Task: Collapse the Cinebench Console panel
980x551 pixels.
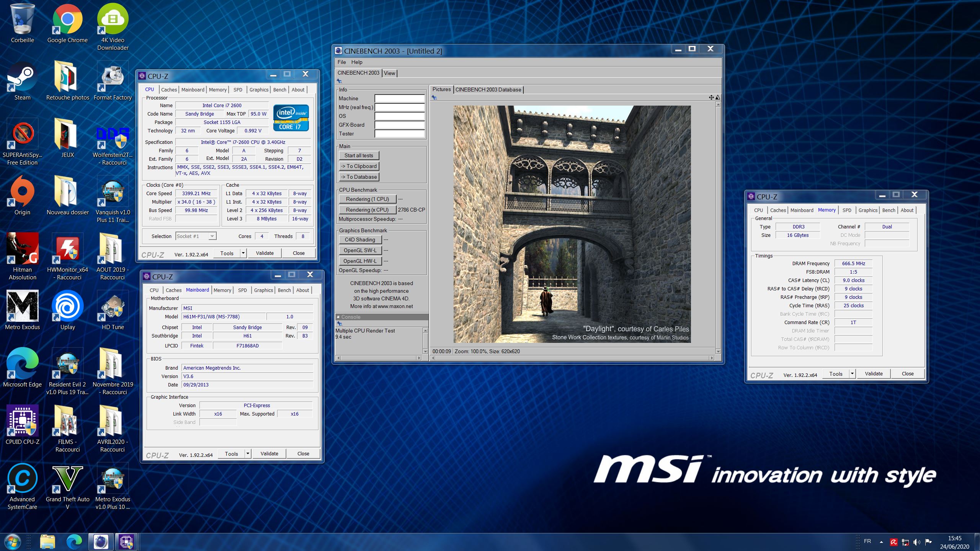Action: coord(338,317)
